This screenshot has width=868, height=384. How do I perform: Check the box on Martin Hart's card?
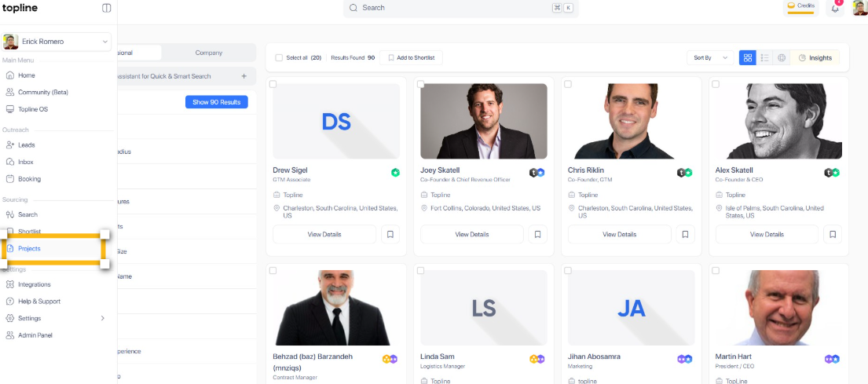coord(716,271)
